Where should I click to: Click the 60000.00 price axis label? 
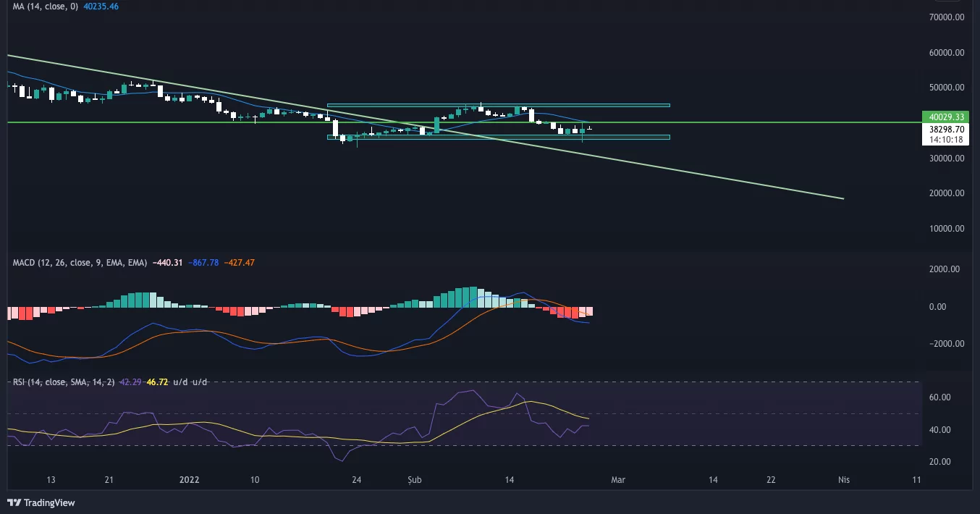tap(947, 52)
